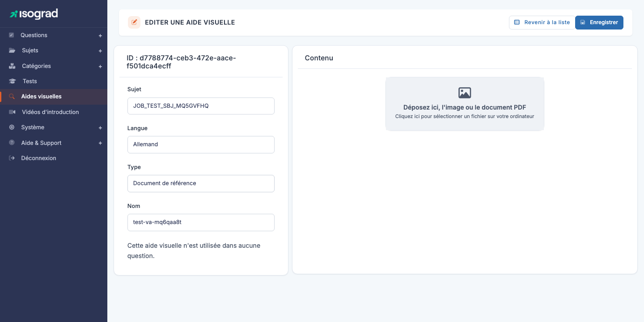Open the Sujets menu item
Screen dimensions: 644x322
(54, 51)
